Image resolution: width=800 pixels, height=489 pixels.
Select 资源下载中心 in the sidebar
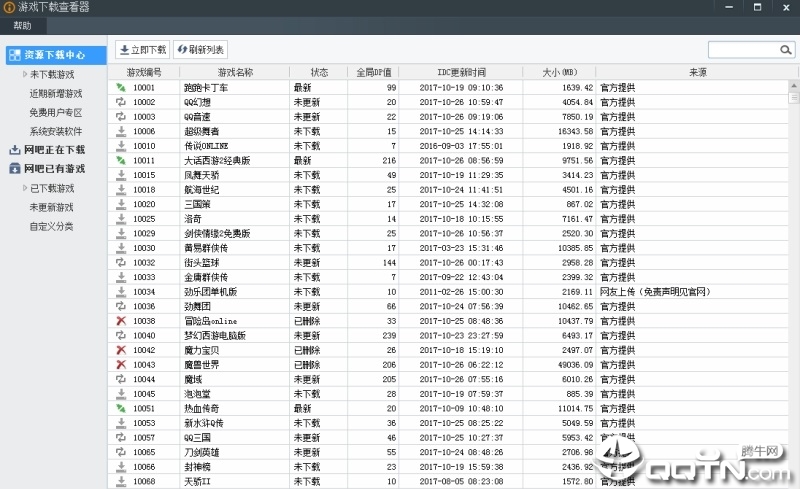point(56,55)
